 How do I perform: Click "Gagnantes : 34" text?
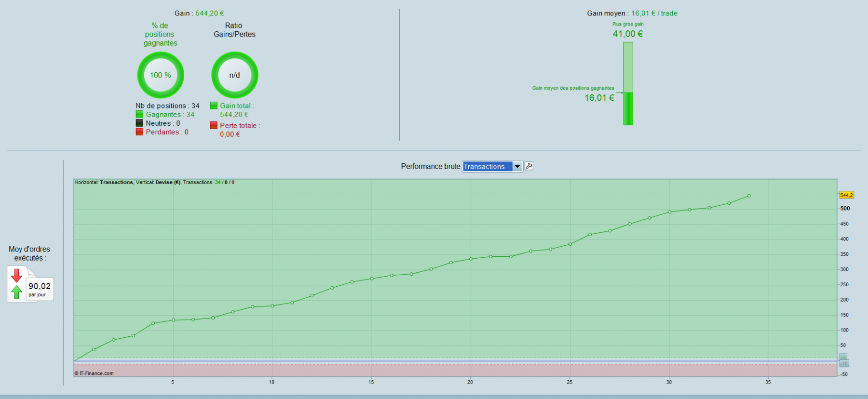click(x=170, y=114)
